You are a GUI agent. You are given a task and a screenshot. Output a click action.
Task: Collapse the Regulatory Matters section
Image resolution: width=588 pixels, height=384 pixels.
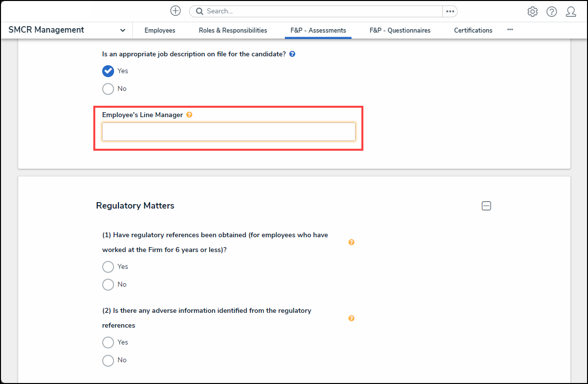pos(486,206)
